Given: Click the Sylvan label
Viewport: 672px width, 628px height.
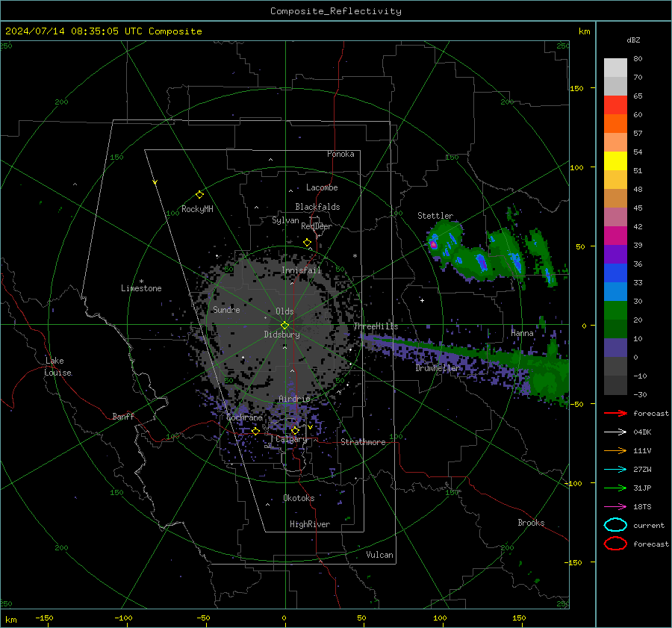Looking at the screenshot, I should click(x=285, y=220).
